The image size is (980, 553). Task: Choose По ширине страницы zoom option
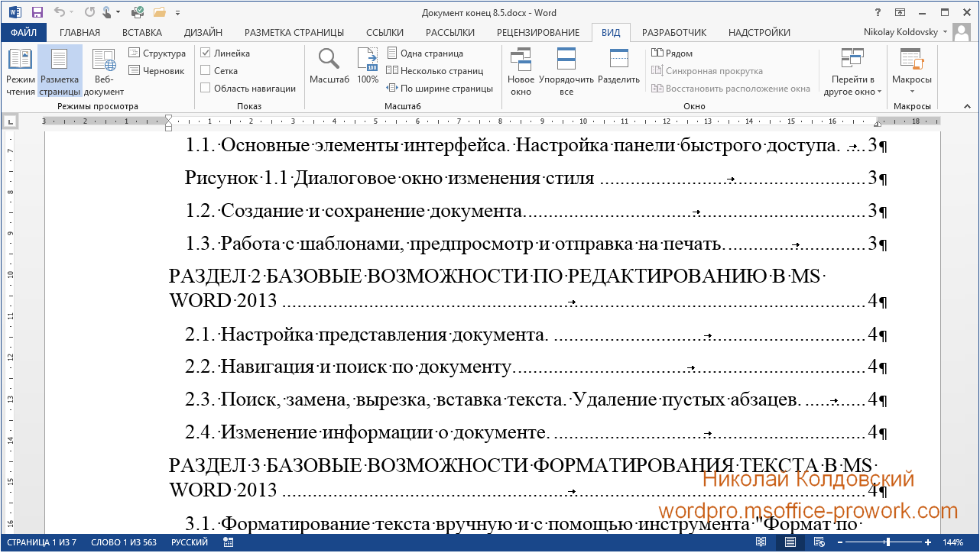tap(440, 88)
